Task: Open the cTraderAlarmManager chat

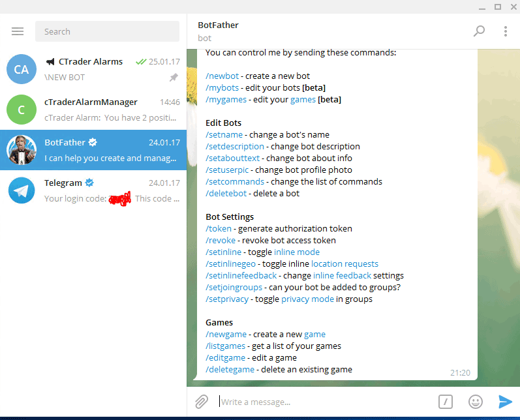Action: click(111, 110)
